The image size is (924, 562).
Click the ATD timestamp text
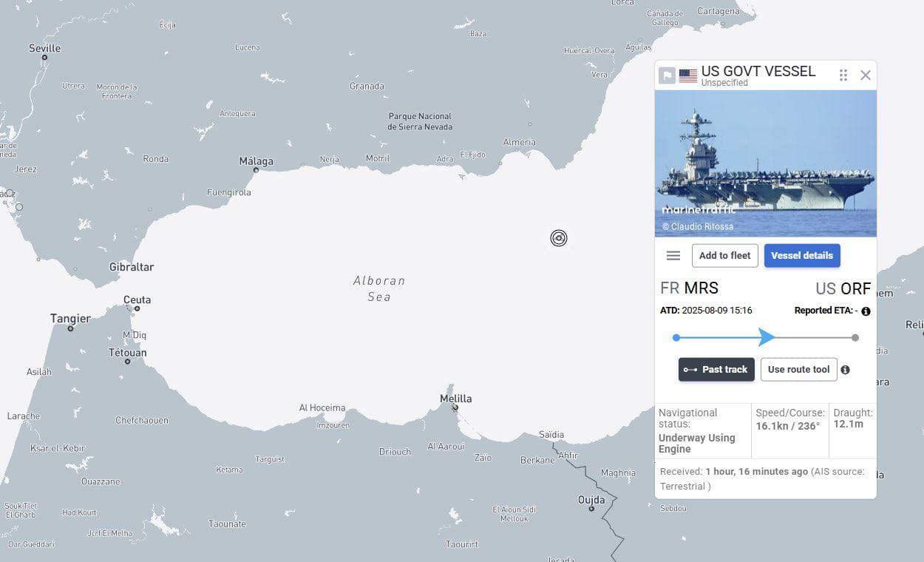[705, 310]
